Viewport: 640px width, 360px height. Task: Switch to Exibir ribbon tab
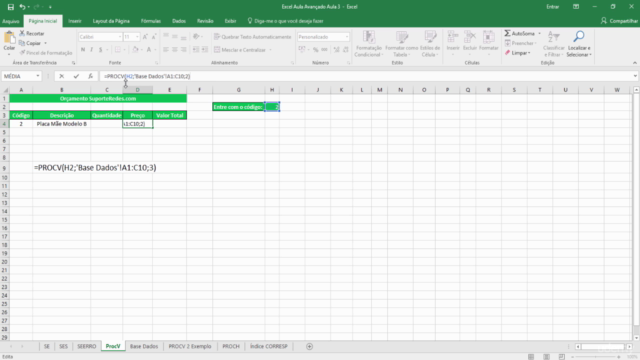pos(230,21)
